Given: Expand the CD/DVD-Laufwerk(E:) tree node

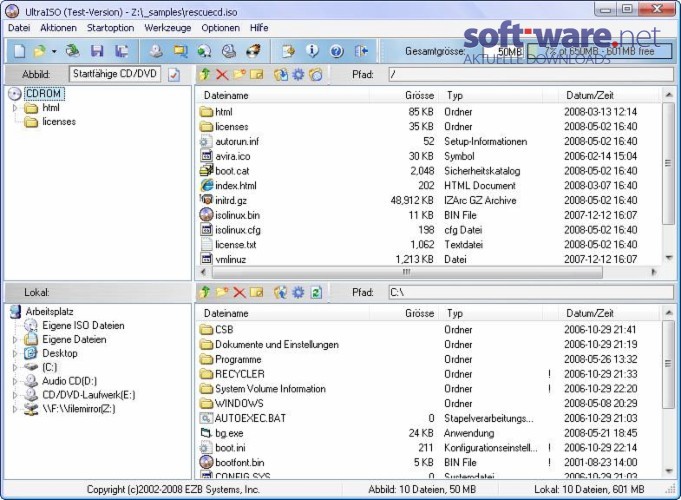Looking at the screenshot, I should pyautogui.click(x=15, y=395).
